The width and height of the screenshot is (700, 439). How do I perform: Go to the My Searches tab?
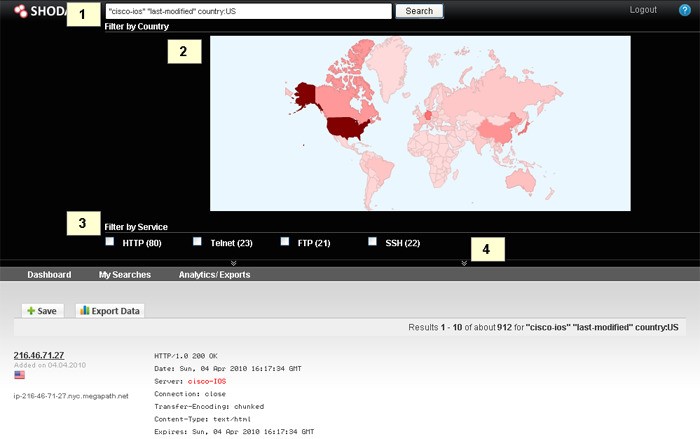[125, 275]
